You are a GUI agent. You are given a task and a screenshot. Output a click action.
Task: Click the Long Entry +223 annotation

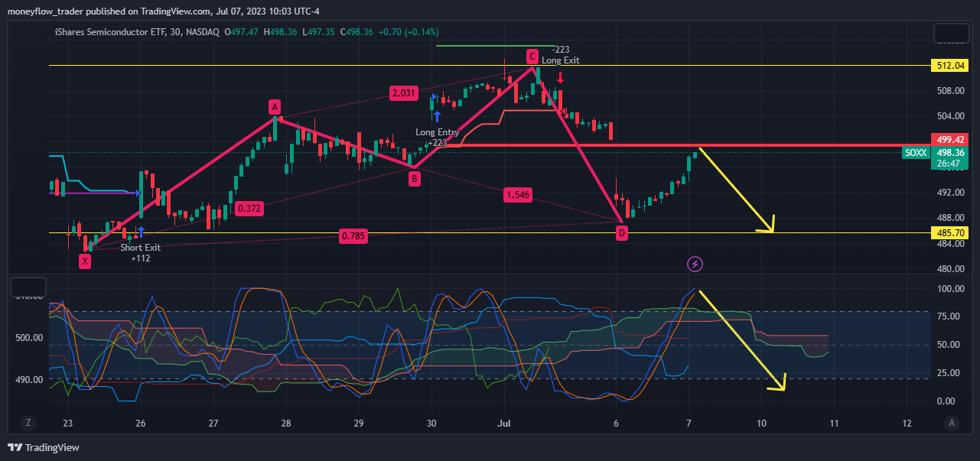(x=437, y=138)
